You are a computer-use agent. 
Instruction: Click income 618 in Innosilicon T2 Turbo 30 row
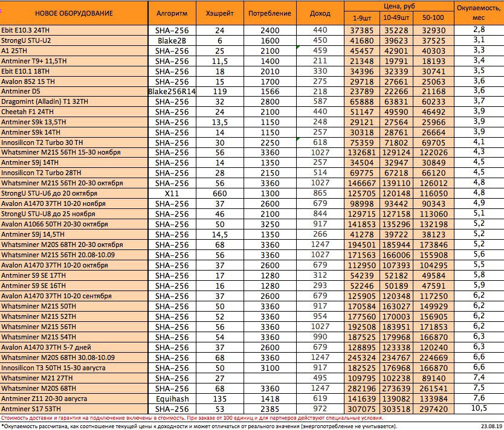pos(320,143)
